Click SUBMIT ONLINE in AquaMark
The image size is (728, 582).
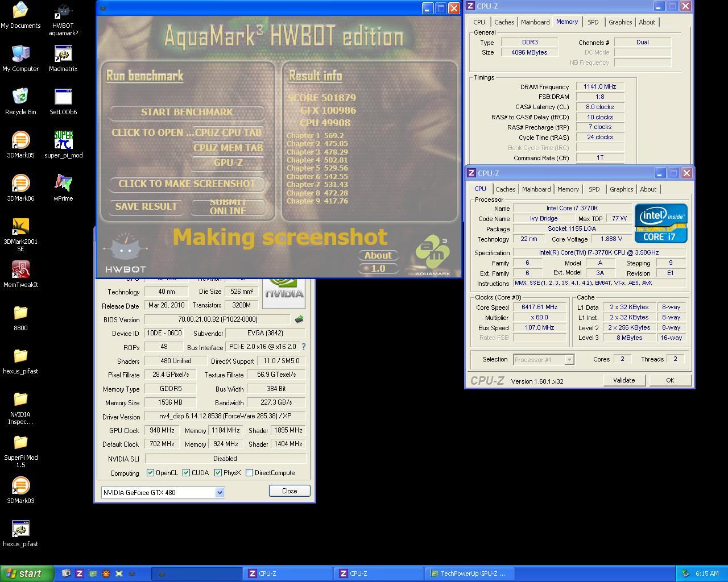click(228, 206)
